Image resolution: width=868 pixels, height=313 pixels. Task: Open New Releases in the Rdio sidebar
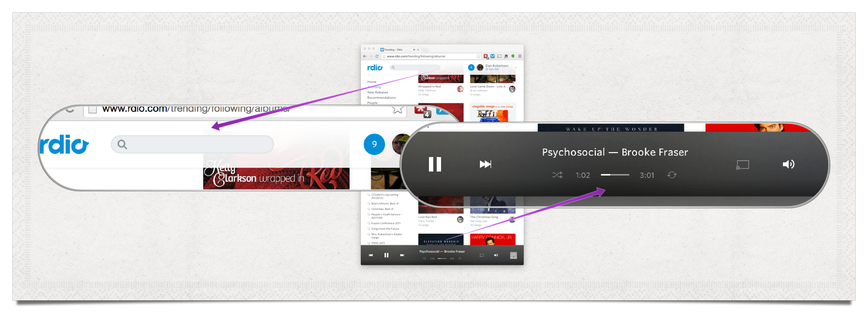378,92
